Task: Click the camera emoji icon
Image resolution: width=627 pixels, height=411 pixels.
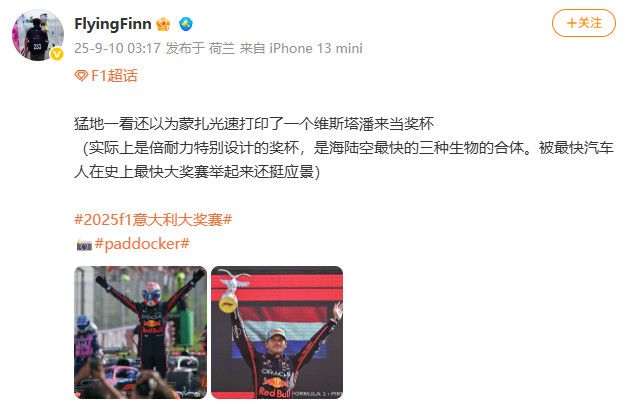Action: (x=84, y=245)
